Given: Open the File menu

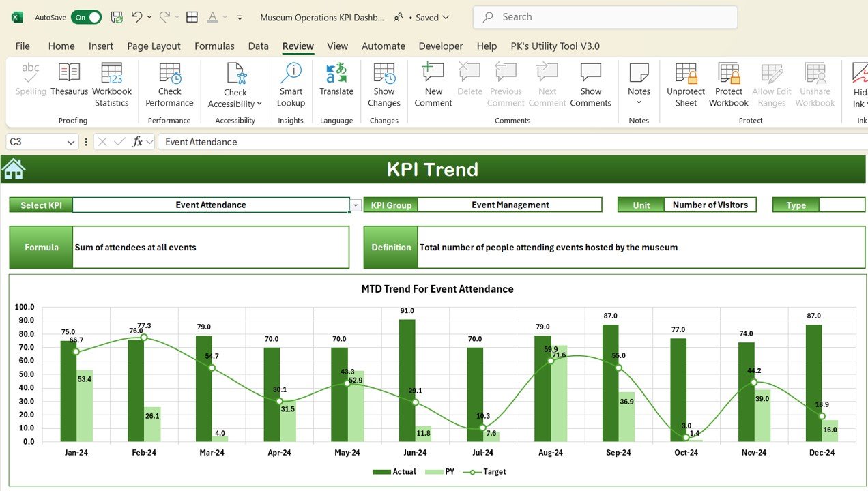Looking at the screenshot, I should (23, 46).
